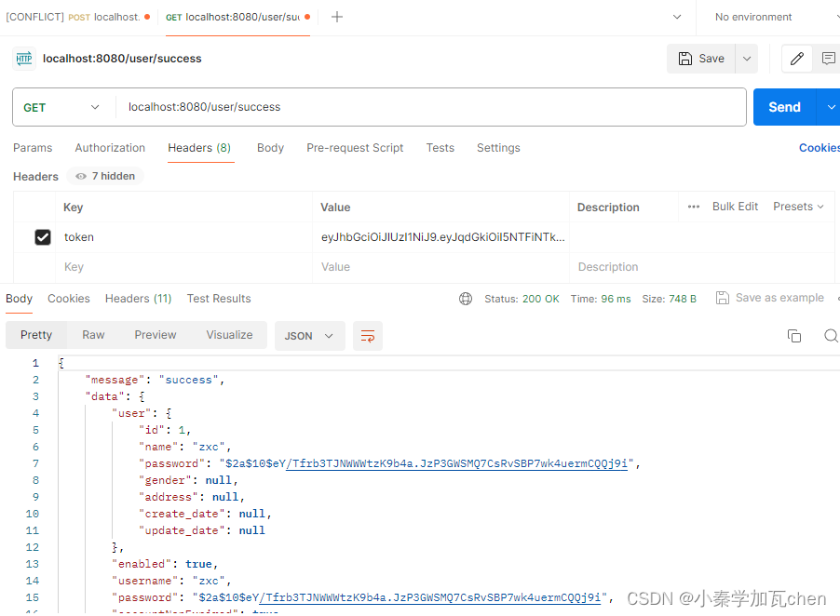Open the Presets dropdown
The height and width of the screenshot is (616, 840).
[x=798, y=206]
